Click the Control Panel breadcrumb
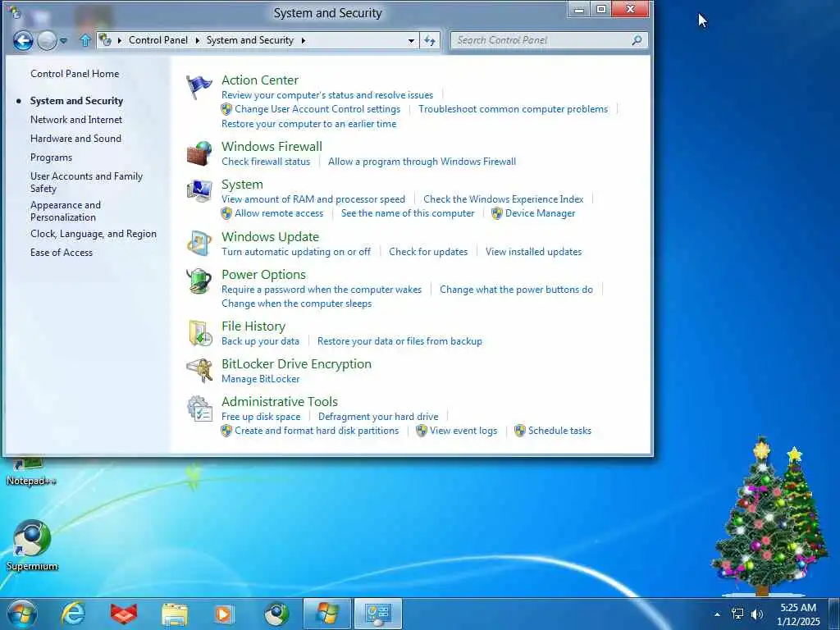840x630 pixels. (x=158, y=40)
